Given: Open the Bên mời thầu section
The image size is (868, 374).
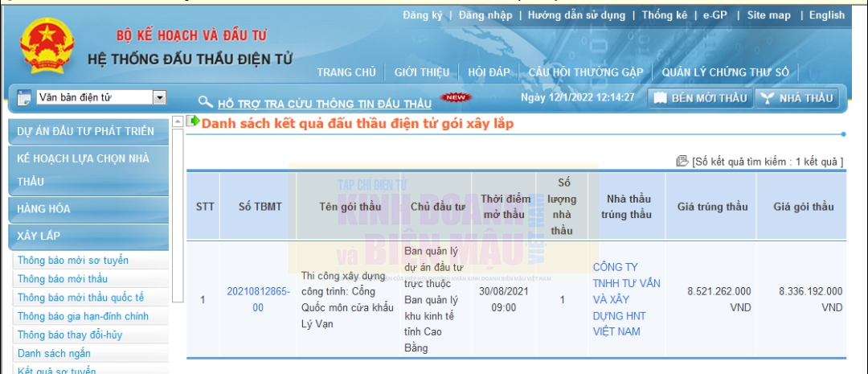Looking at the screenshot, I should coord(700,98).
